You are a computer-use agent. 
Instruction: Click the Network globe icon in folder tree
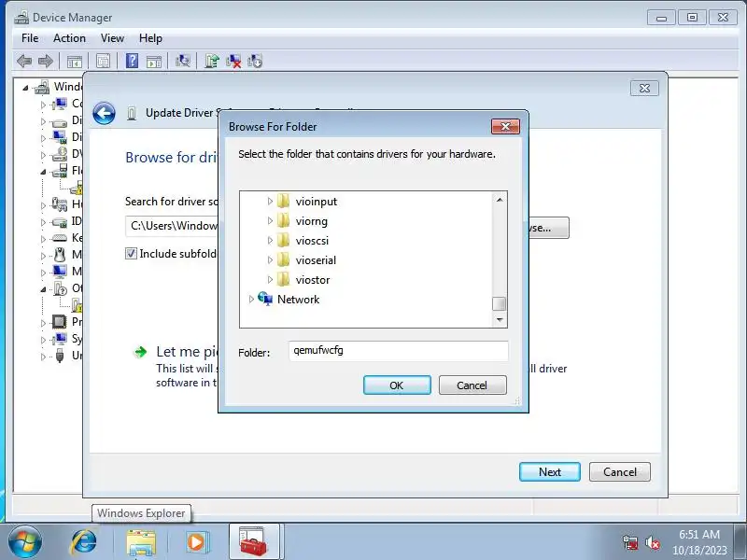coord(265,299)
